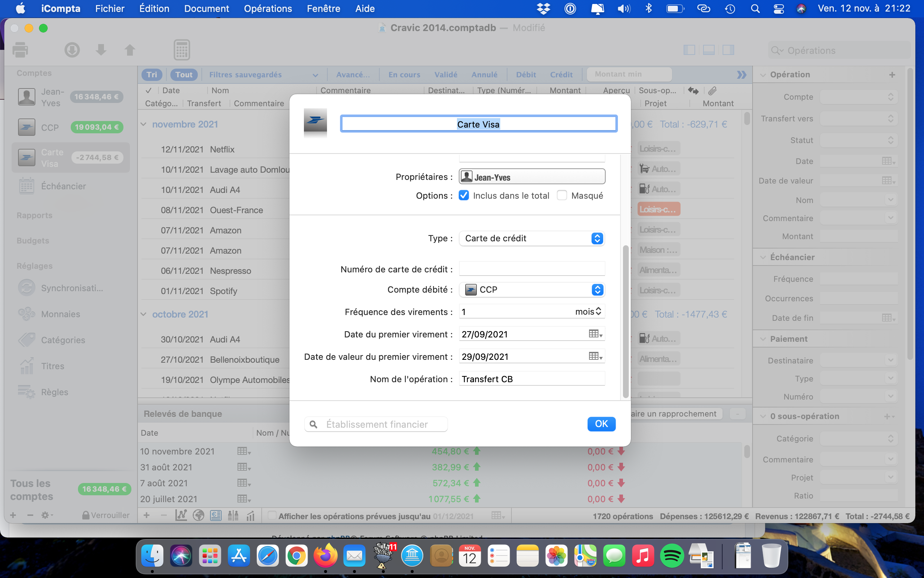Click the down arrow toolbar icon

(101, 50)
